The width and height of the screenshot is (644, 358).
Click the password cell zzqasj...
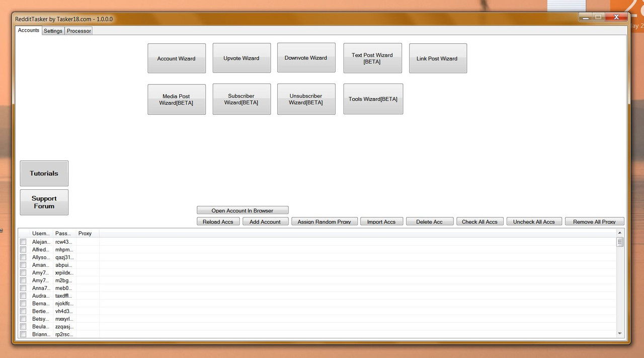point(64,327)
